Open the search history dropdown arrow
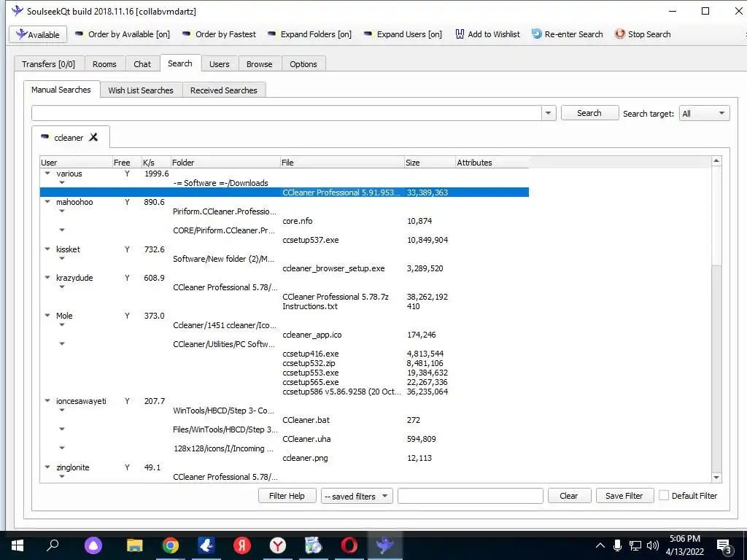 tap(549, 113)
